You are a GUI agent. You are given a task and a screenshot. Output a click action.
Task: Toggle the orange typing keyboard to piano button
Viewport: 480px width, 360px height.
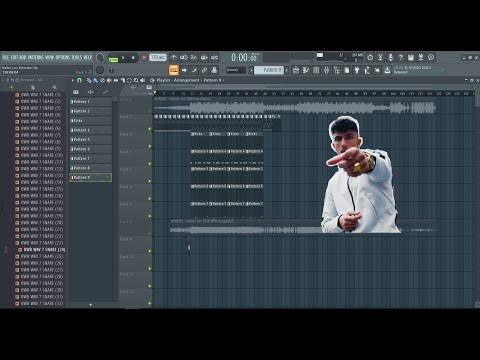coord(174,70)
